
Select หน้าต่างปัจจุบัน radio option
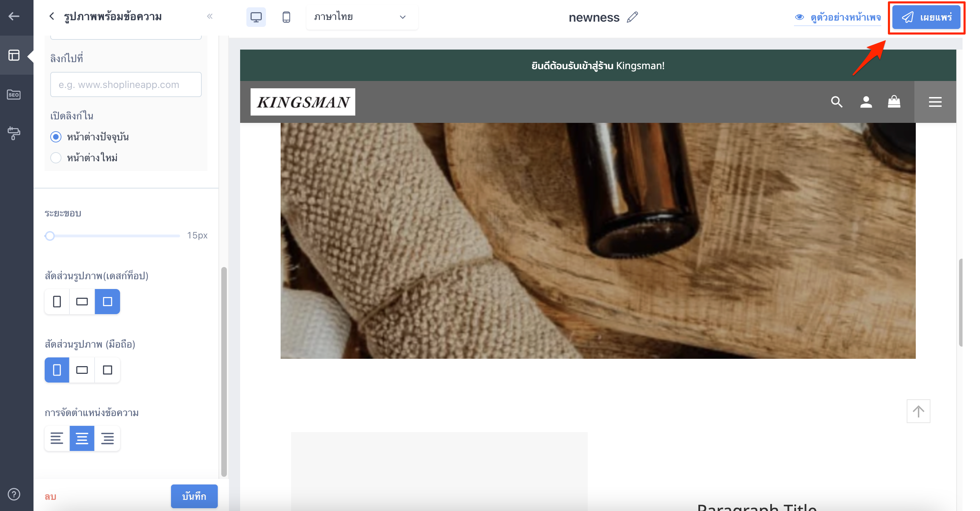(56, 137)
